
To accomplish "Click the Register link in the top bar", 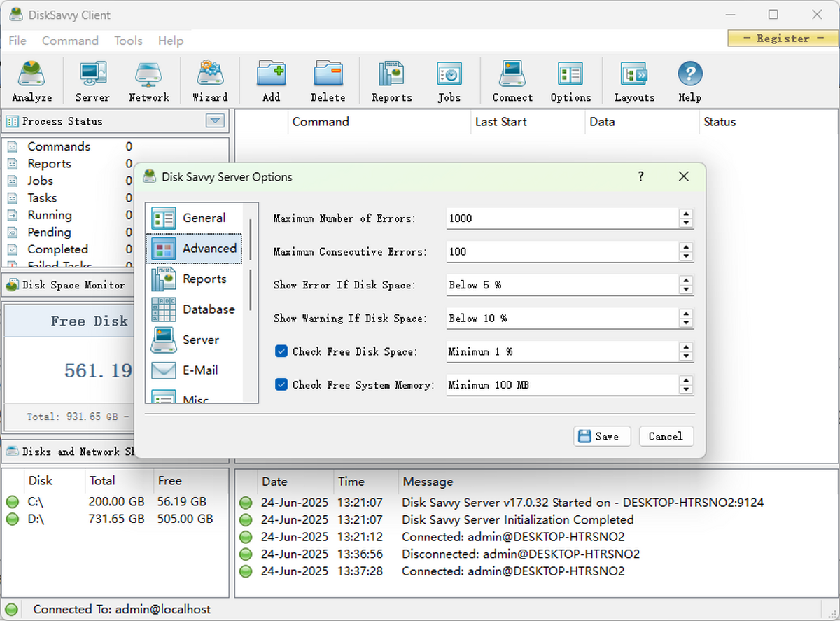I will point(782,39).
